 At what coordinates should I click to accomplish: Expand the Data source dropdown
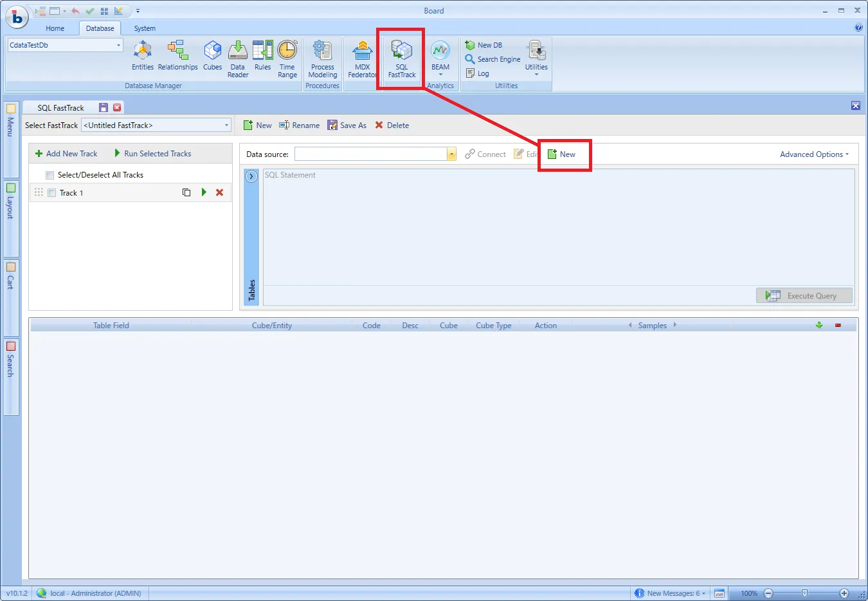(451, 154)
